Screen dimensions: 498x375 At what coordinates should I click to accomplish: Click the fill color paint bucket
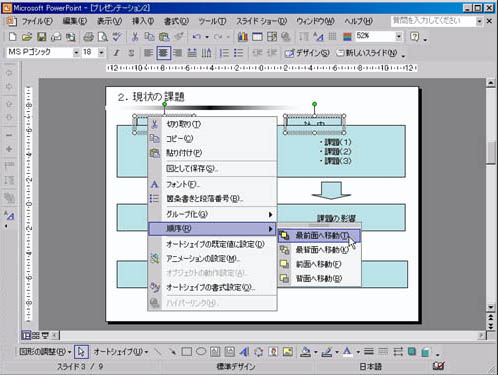(x=306, y=352)
